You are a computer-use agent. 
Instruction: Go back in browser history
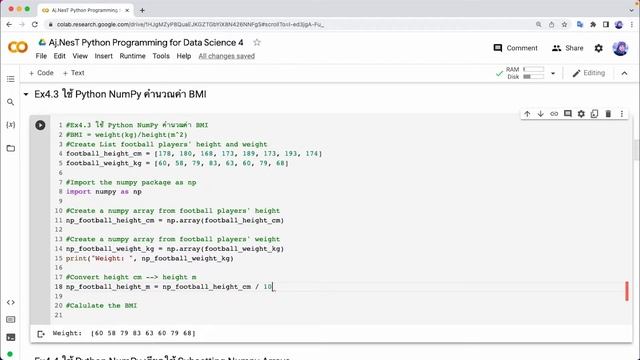click(x=9, y=24)
